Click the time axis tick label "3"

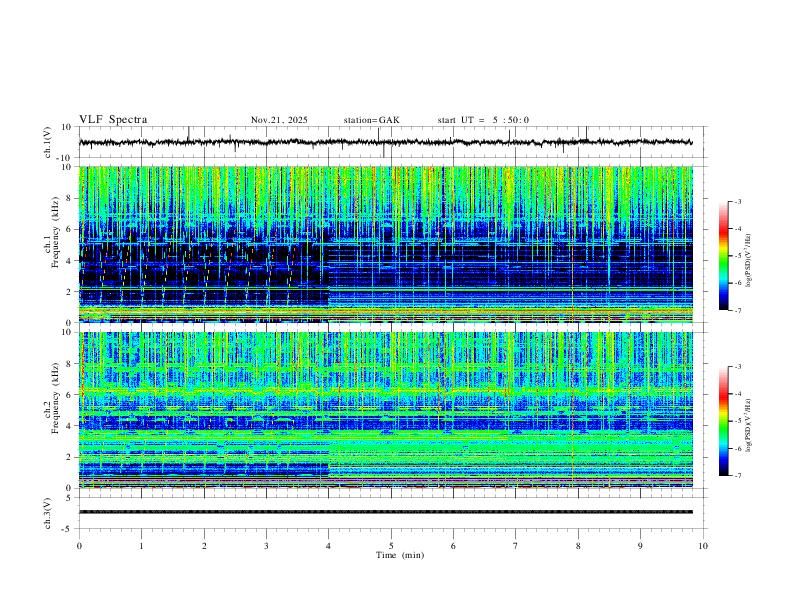click(x=266, y=546)
